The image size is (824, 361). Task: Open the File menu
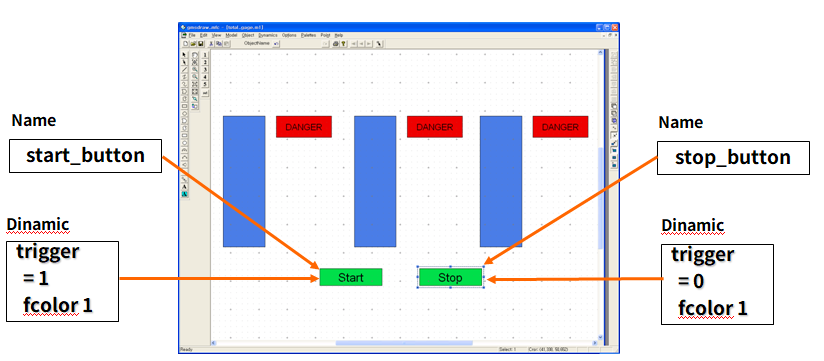(x=192, y=35)
